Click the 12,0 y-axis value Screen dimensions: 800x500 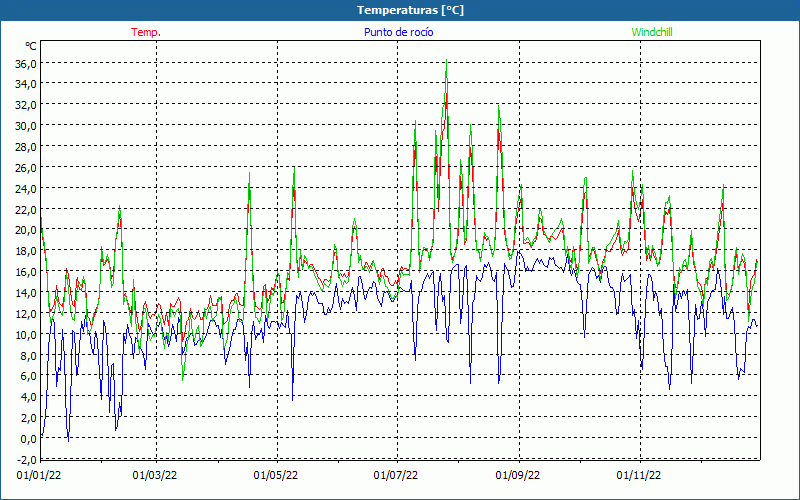tap(26, 313)
